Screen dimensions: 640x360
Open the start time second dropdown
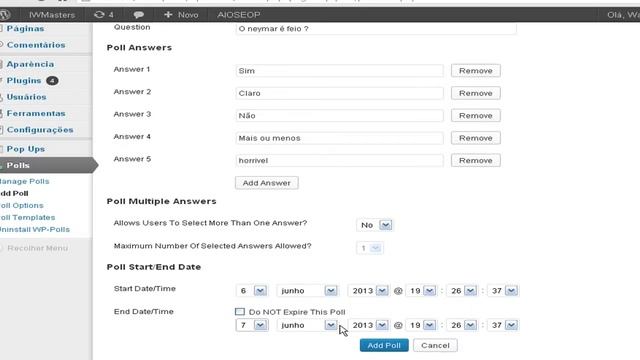coord(503,291)
